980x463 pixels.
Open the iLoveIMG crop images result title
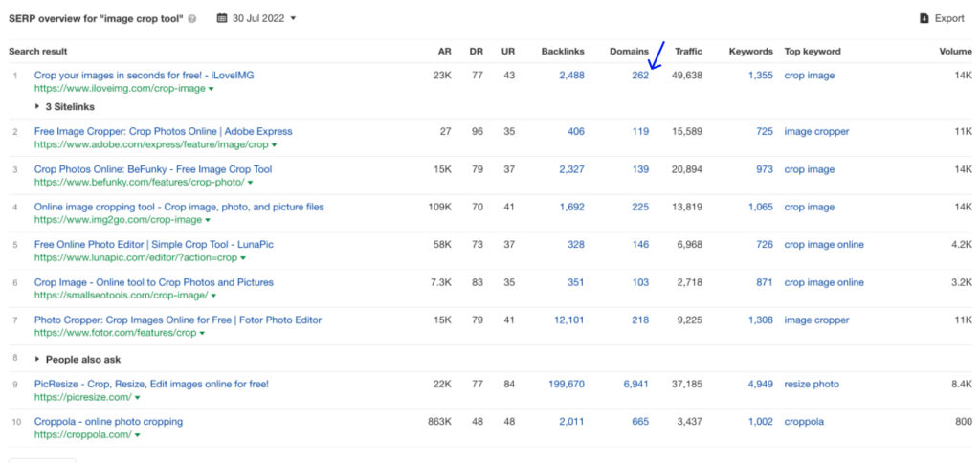point(144,75)
